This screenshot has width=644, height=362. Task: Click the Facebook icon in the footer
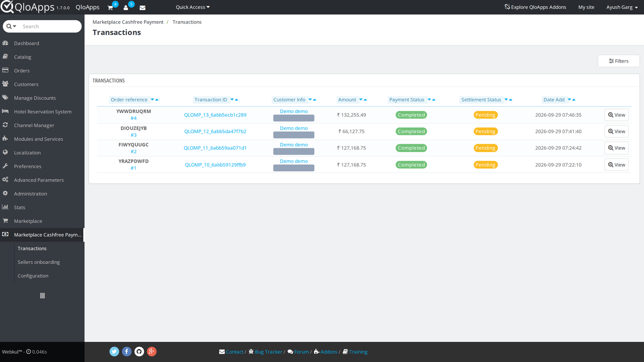tap(127, 351)
